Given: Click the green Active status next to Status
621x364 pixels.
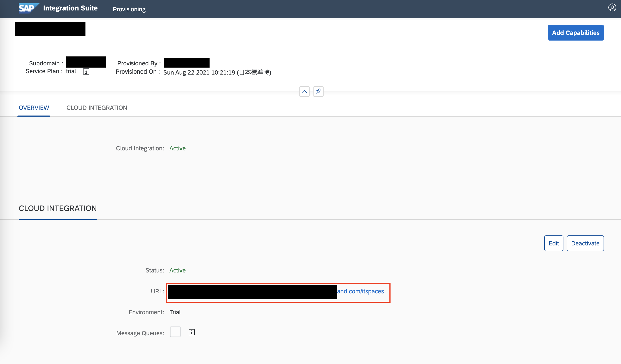Looking at the screenshot, I should pyautogui.click(x=177, y=270).
